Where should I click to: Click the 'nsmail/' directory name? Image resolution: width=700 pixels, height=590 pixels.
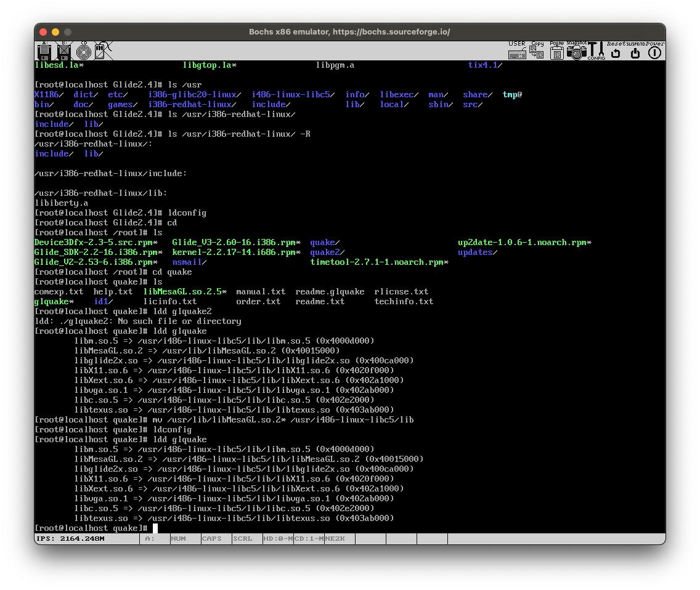(189, 262)
